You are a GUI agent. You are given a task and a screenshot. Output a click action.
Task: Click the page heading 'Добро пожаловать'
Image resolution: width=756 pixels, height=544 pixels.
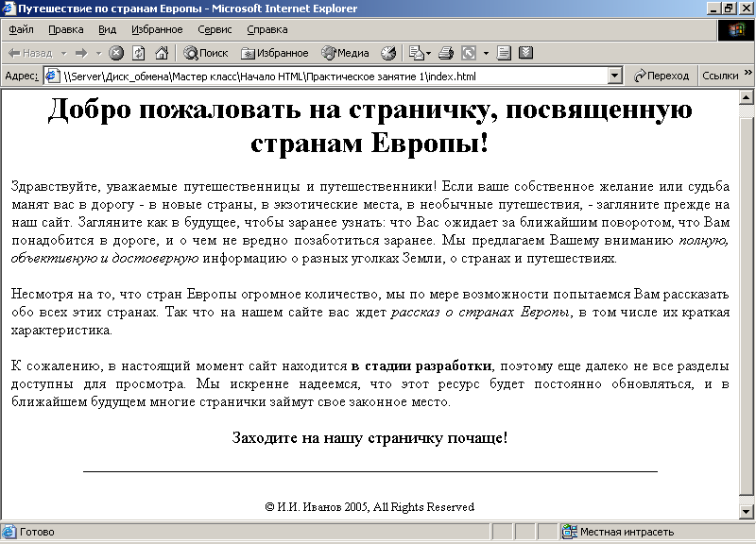pyautogui.click(x=369, y=126)
